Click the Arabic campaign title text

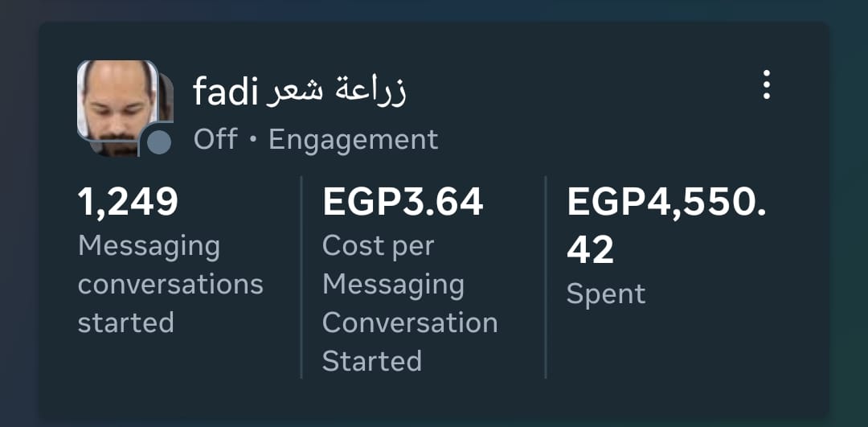coord(337,92)
